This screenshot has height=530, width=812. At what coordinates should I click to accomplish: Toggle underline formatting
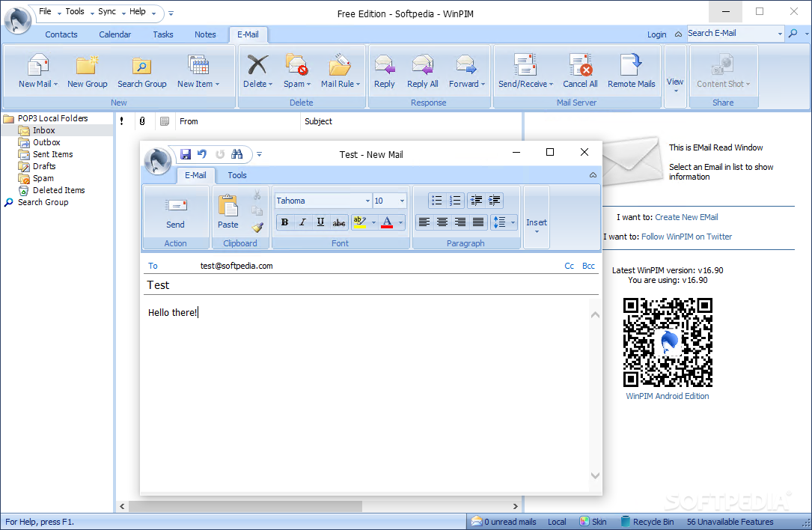[x=320, y=222]
